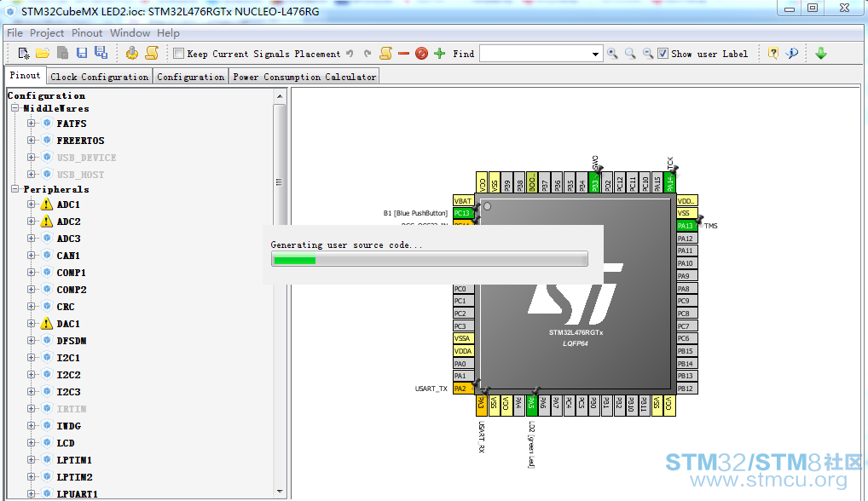Select the CRC peripheral in the tree

tap(66, 307)
